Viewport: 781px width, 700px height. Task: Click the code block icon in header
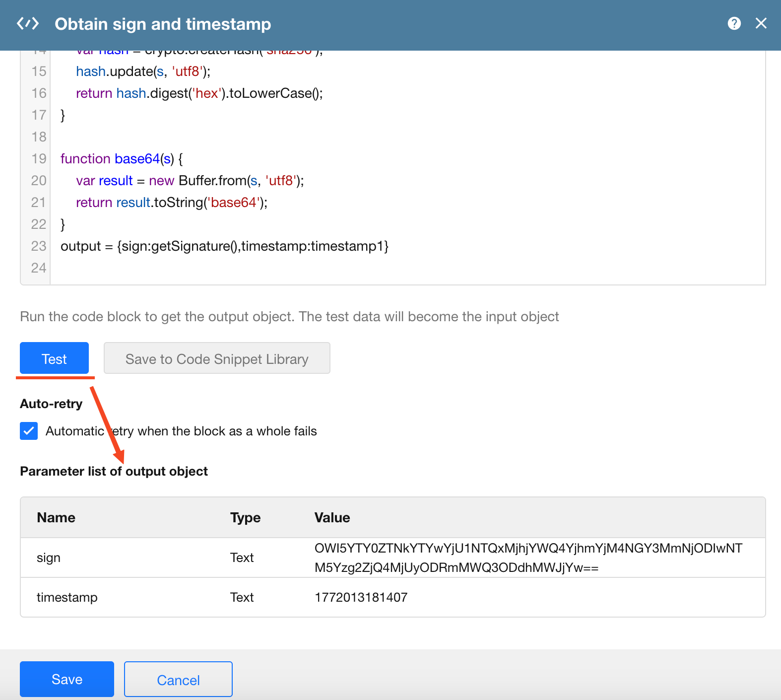[28, 24]
